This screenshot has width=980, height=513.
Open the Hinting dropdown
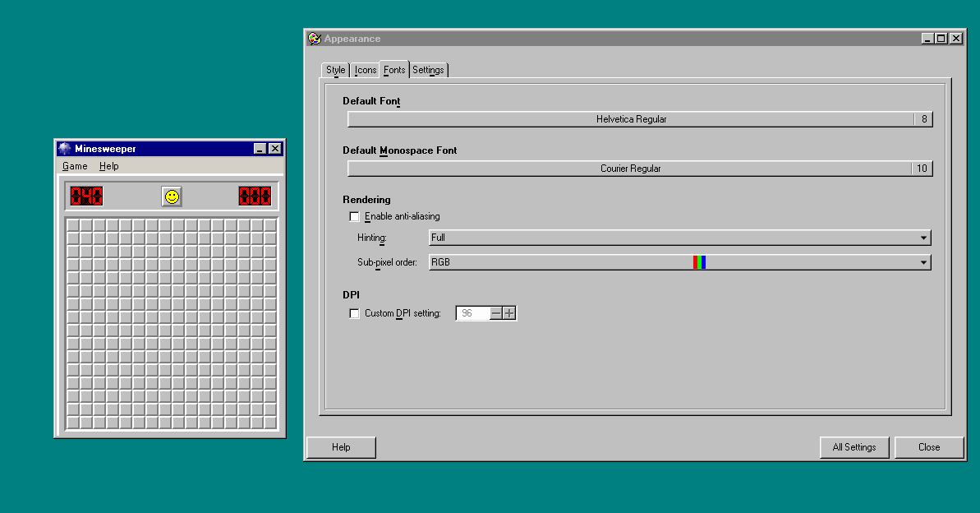680,238
